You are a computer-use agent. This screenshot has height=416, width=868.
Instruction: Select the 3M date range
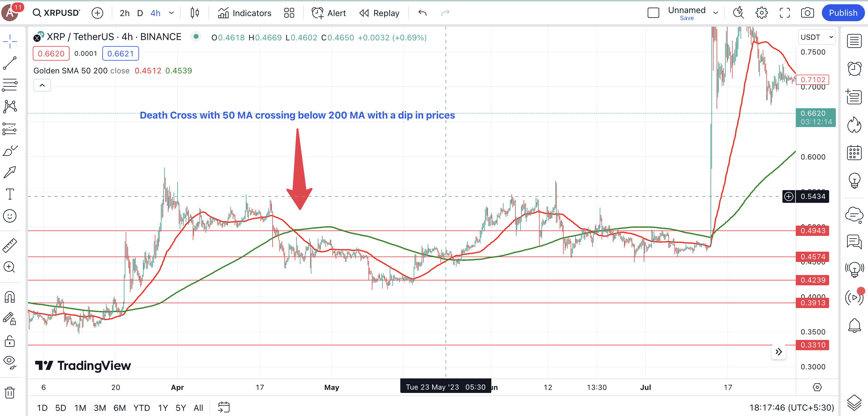[x=100, y=408]
